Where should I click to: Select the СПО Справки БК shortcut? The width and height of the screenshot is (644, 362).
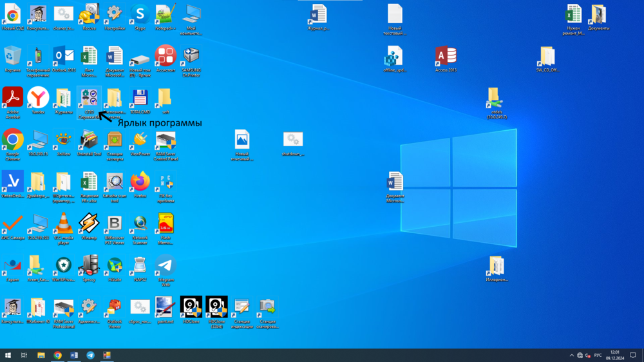pos(89,103)
